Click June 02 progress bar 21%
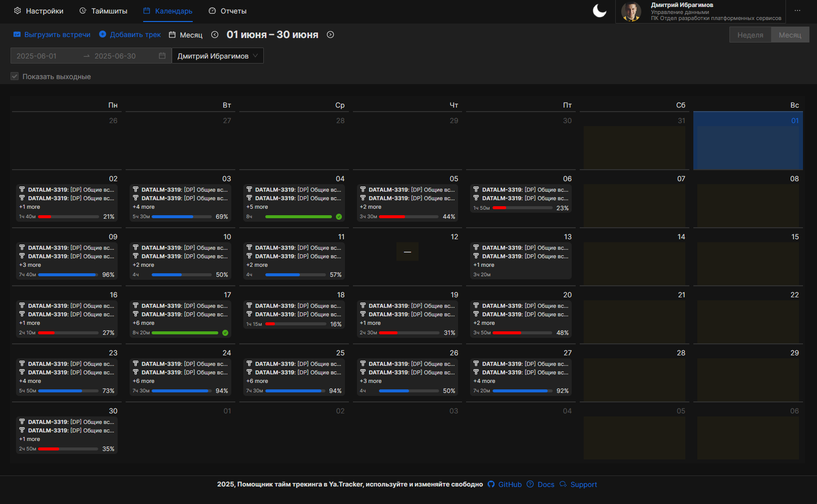The width and height of the screenshot is (817, 504). pyautogui.click(x=69, y=217)
